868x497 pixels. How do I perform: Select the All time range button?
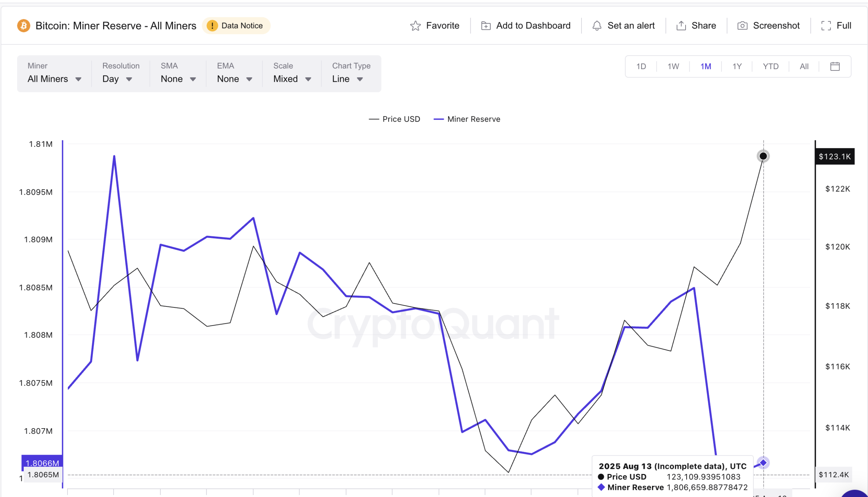tap(804, 66)
